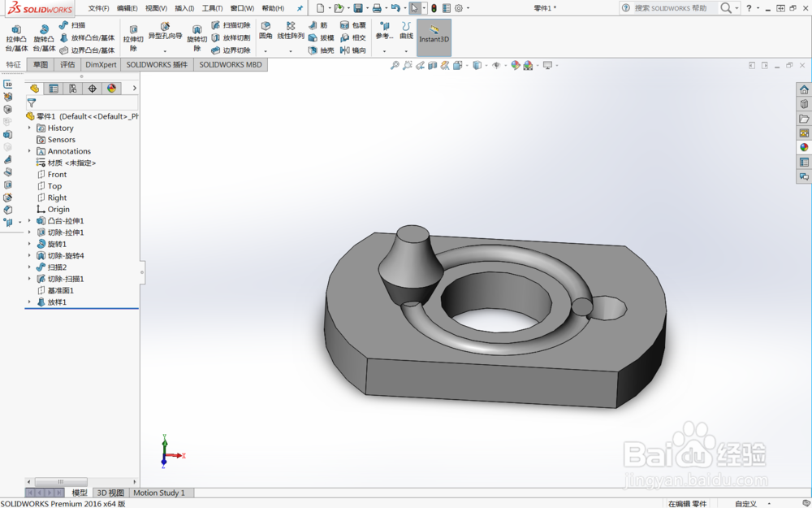Open the 插入(I) menu

point(184,8)
